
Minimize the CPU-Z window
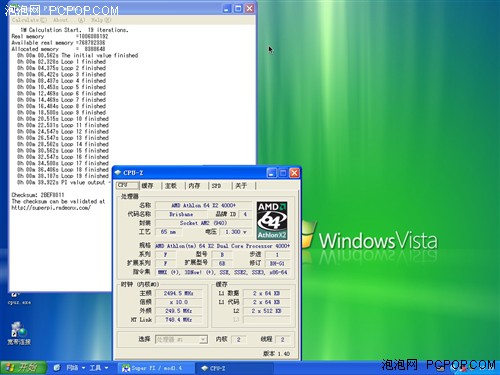272,173
